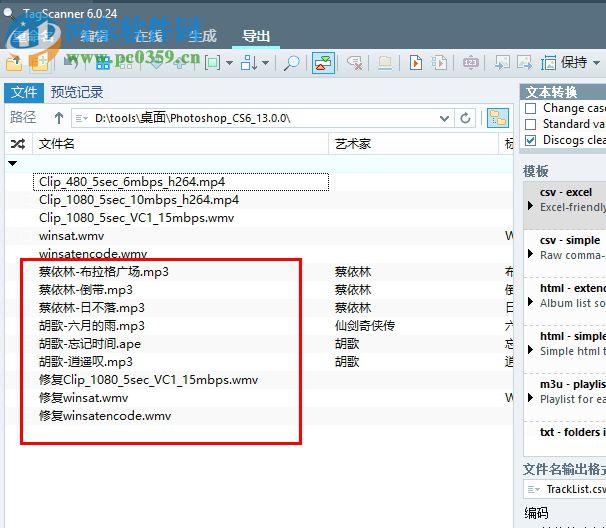Select file 修复winsat.wmv
The width and height of the screenshot is (606, 528).
[x=83, y=398]
